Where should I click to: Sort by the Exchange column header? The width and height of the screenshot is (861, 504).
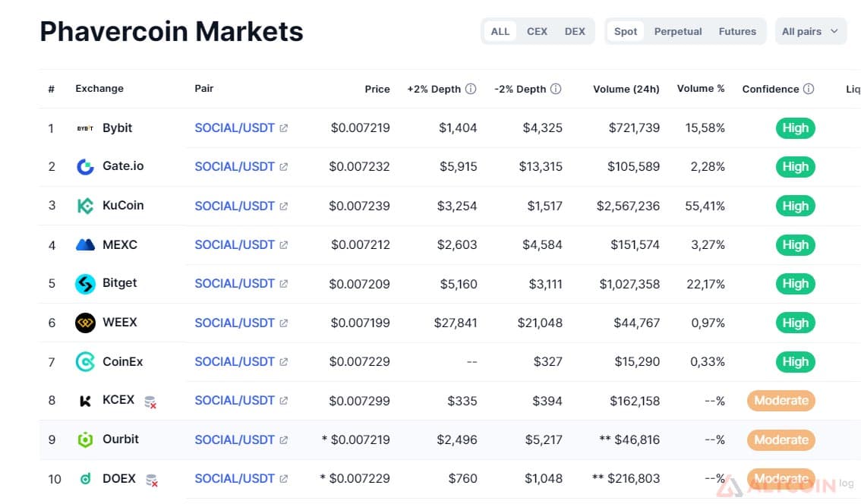click(x=99, y=88)
